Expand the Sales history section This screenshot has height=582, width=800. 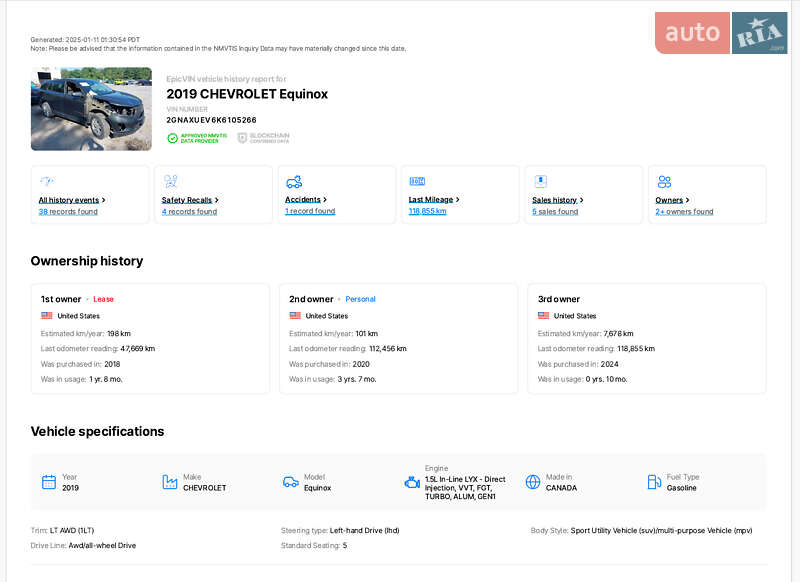pyautogui.click(x=555, y=200)
